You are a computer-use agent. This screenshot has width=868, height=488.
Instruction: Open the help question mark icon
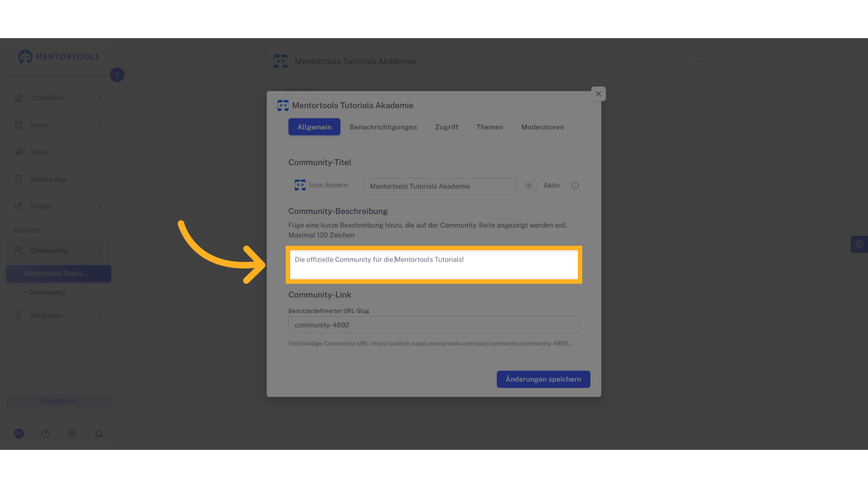pyautogui.click(x=46, y=434)
